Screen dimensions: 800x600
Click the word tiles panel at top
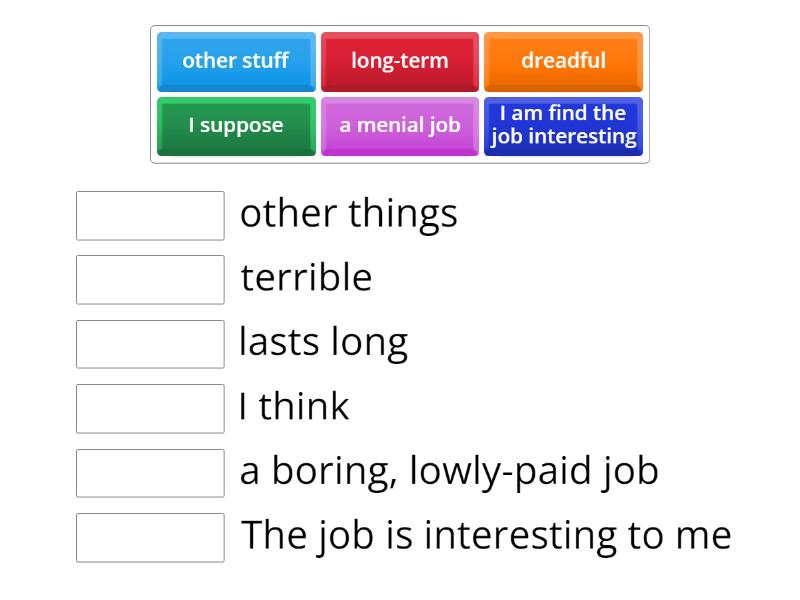click(x=400, y=93)
